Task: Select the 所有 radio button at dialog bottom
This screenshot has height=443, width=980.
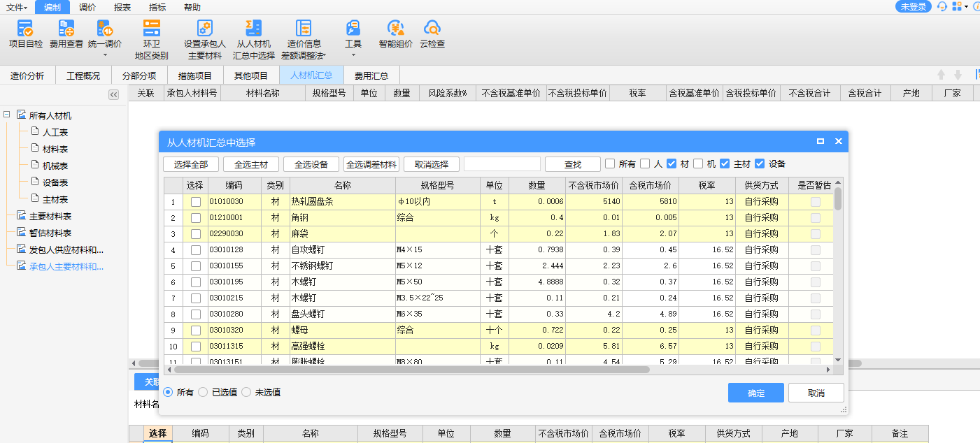Action: [168, 392]
